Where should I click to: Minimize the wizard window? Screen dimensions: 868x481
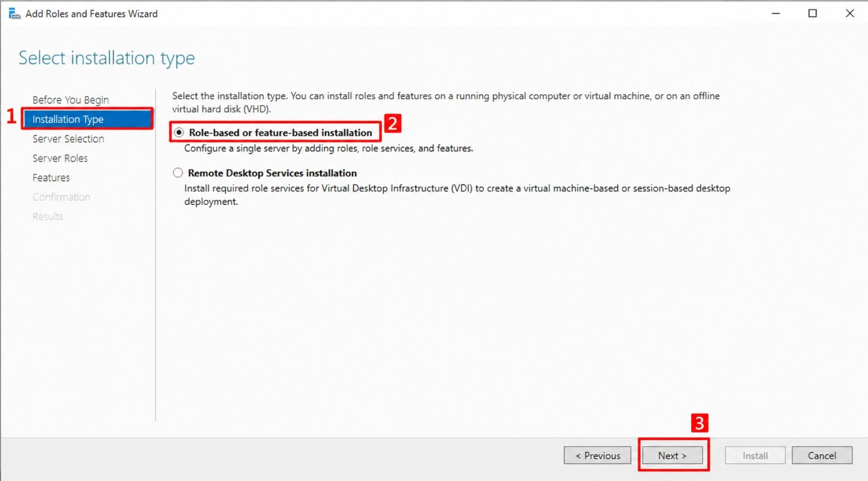[776, 13]
